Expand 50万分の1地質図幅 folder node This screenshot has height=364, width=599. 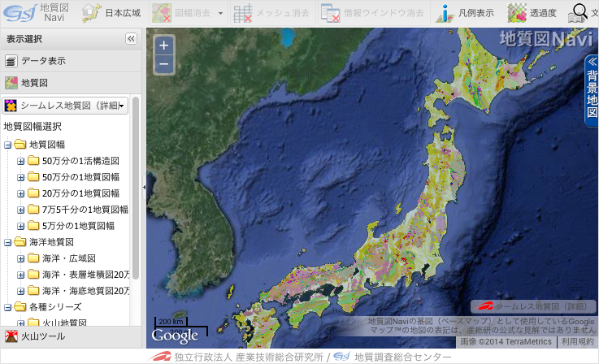coord(20,177)
